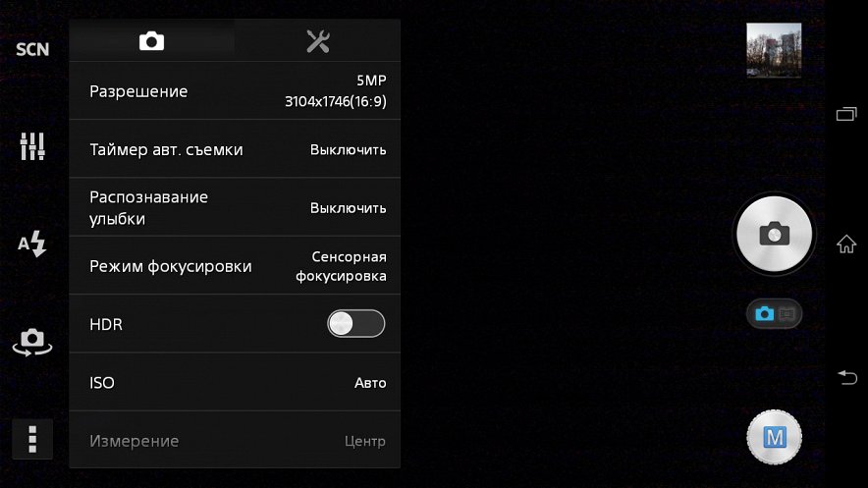Select the camera settings tab
This screenshot has height=488, width=868.
tap(151, 41)
